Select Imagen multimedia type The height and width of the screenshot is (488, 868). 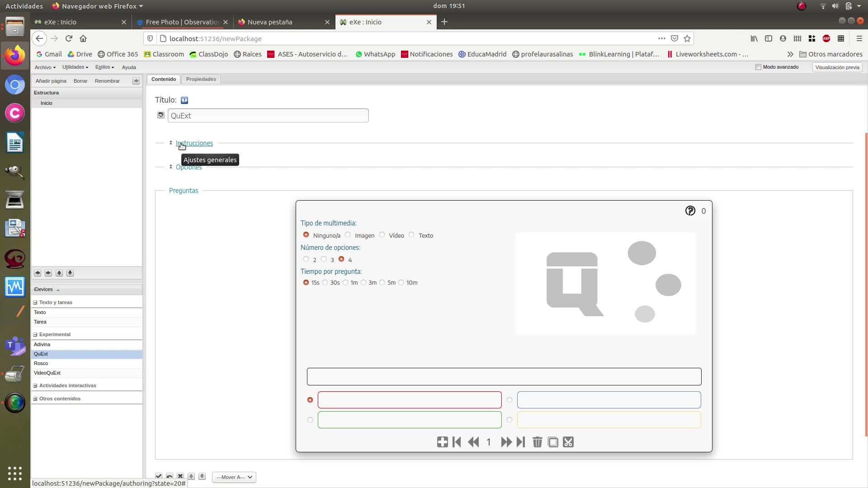pos(348,235)
